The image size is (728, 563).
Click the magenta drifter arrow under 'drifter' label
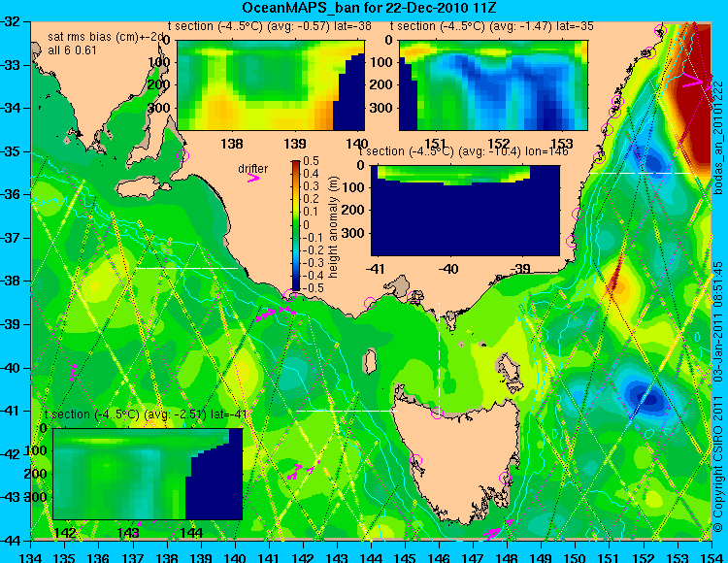[253, 178]
